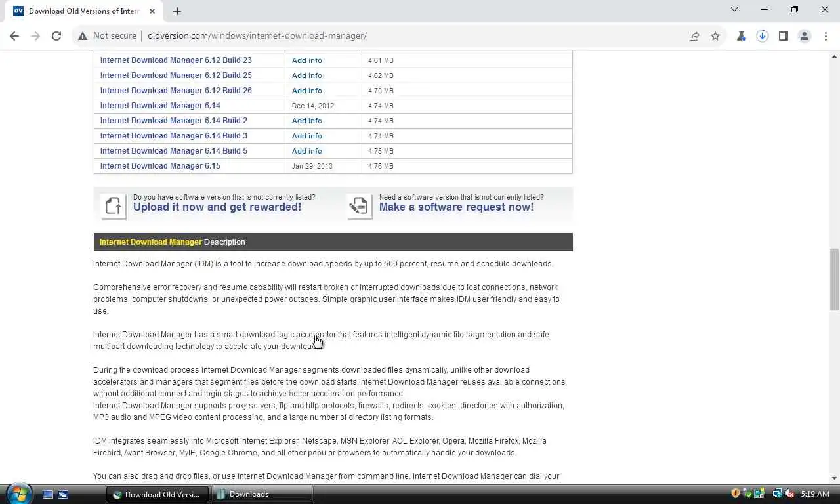The height and width of the screenshot is (504, 840).
Task: Open Internet Download Manager 6.14 link
Action: pyautogui.click(x=160, y=106)
